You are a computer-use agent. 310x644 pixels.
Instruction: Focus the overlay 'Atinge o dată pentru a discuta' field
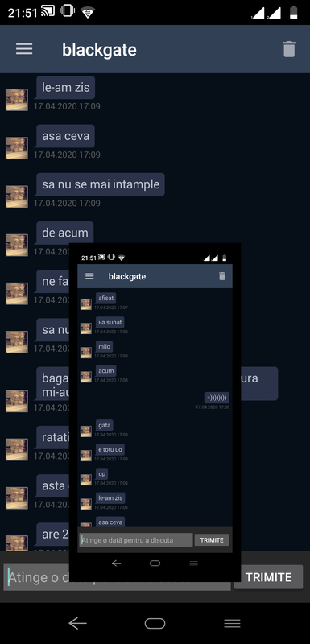pos(136,540)
